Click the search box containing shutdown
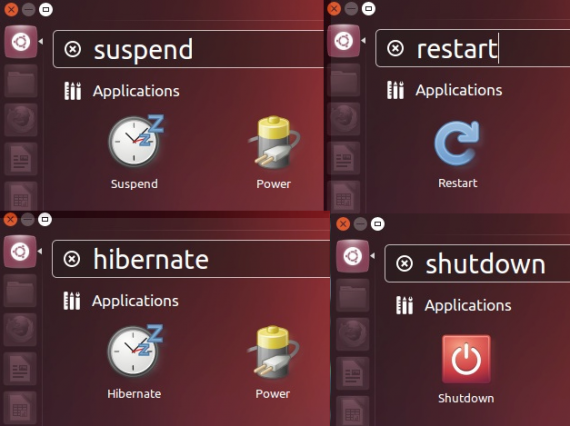This screenshot has width=570, height=426. point(477,264)
